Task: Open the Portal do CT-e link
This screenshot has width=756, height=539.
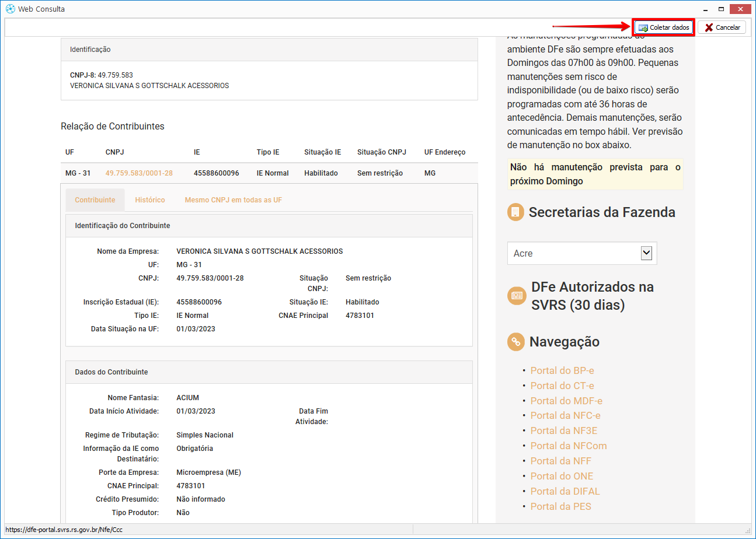Action: tap(562, 386)
